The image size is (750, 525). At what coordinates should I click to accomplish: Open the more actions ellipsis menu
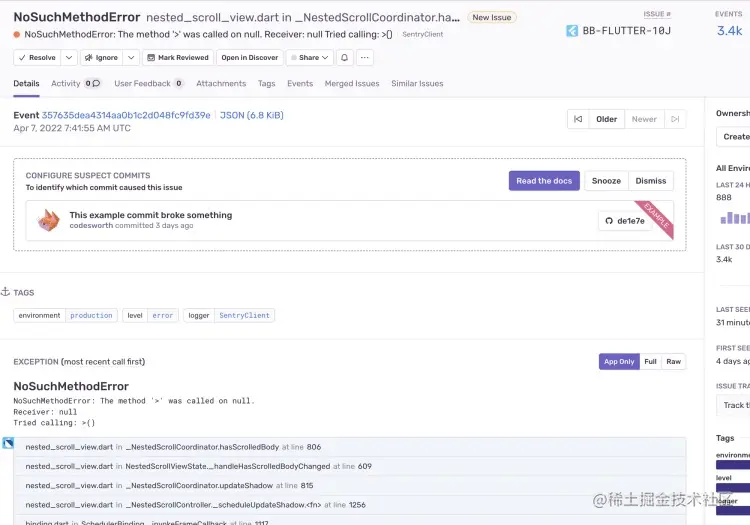click(x=364, y=57)
